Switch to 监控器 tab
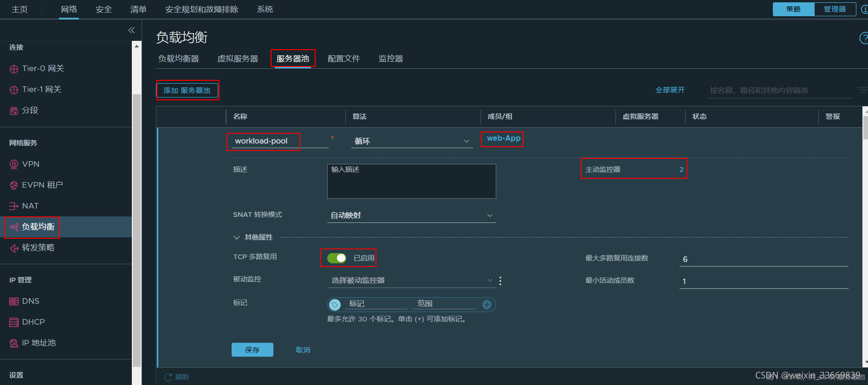 391,59
